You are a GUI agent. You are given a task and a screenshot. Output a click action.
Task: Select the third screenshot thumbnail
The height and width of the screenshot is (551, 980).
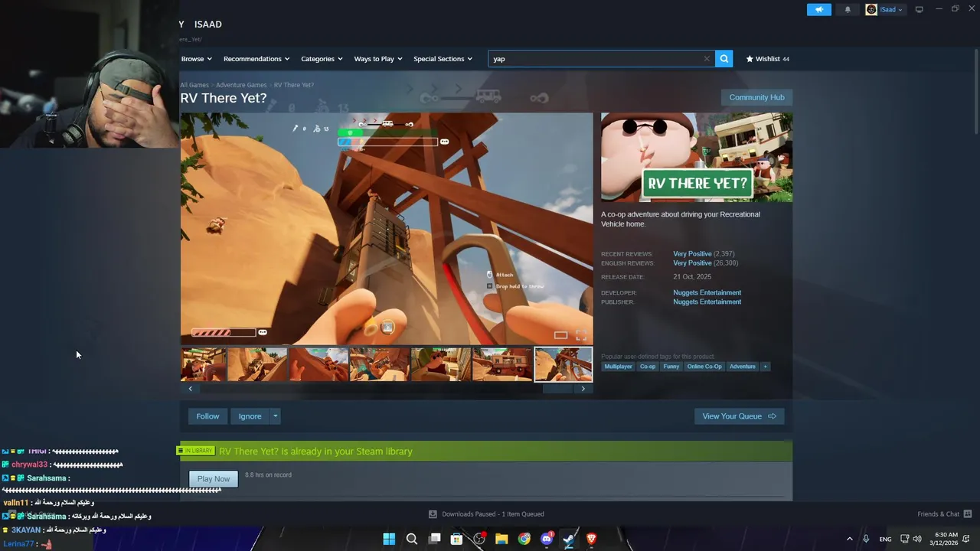[318, 364]
